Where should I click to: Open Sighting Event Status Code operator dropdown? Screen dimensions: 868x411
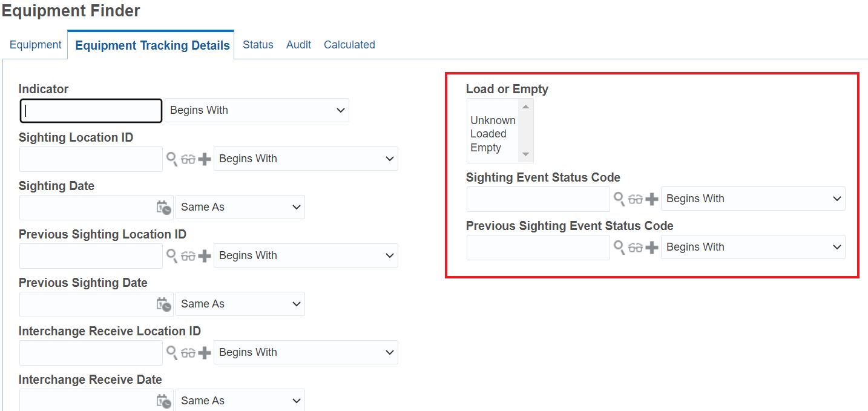tap(753, 199)
